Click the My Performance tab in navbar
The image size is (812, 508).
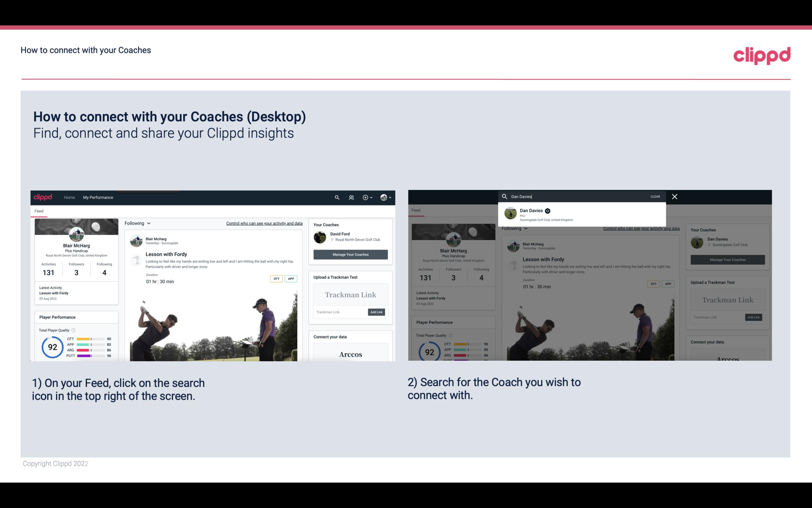click(98, 197)
